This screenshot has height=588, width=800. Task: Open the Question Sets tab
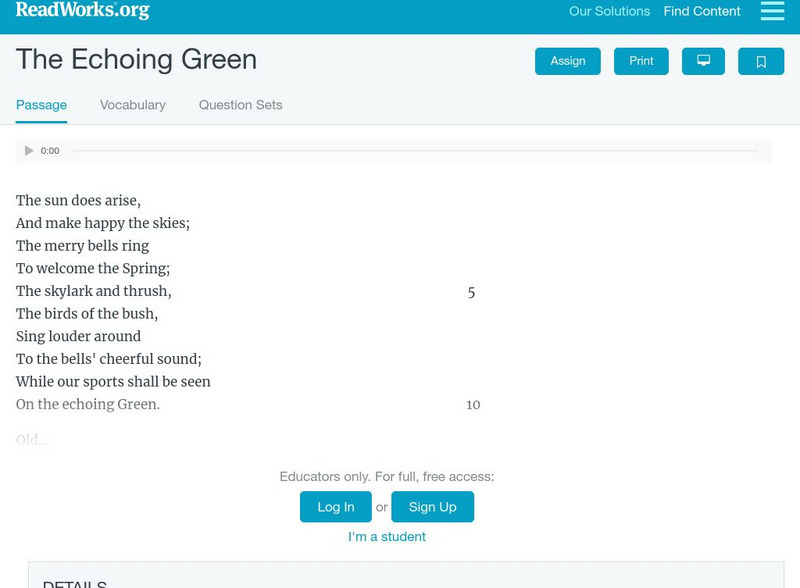click(240, 104)
